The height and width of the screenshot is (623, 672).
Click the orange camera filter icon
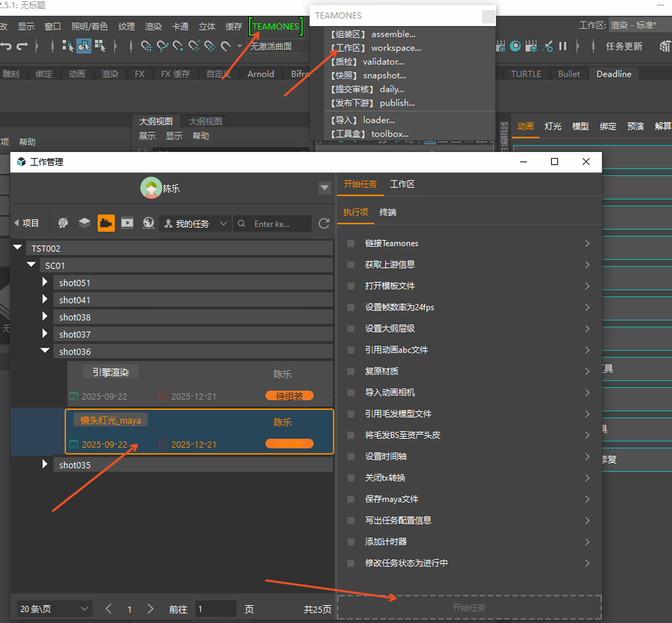[106, 223]
